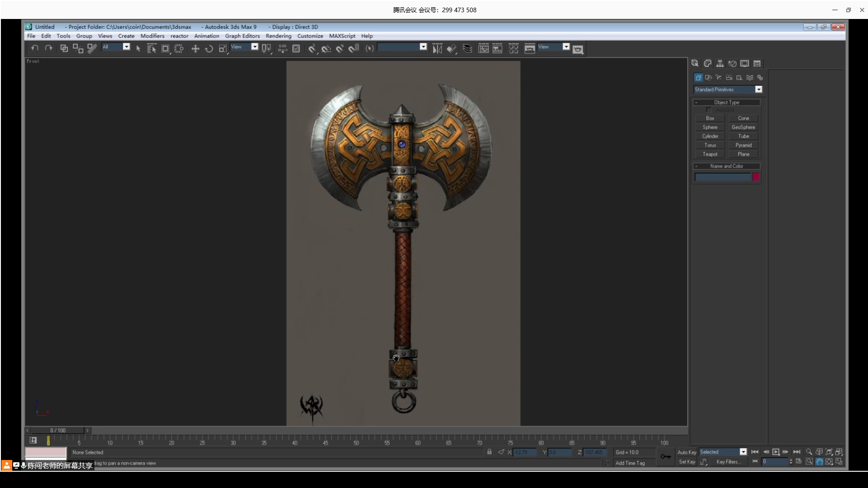Open the Material Editor
The height and width of the screenshot is (488, 868).
pyautogui.click(x=514, y=48)
